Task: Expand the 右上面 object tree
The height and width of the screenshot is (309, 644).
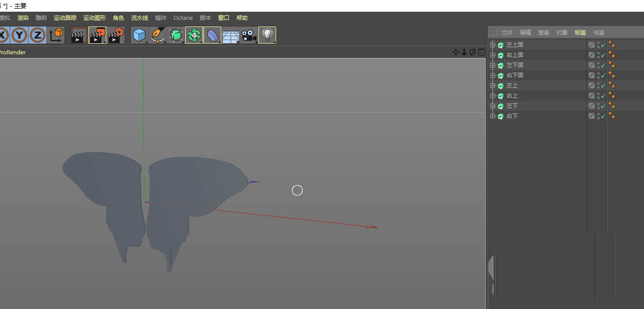Action: click(492, 55)
